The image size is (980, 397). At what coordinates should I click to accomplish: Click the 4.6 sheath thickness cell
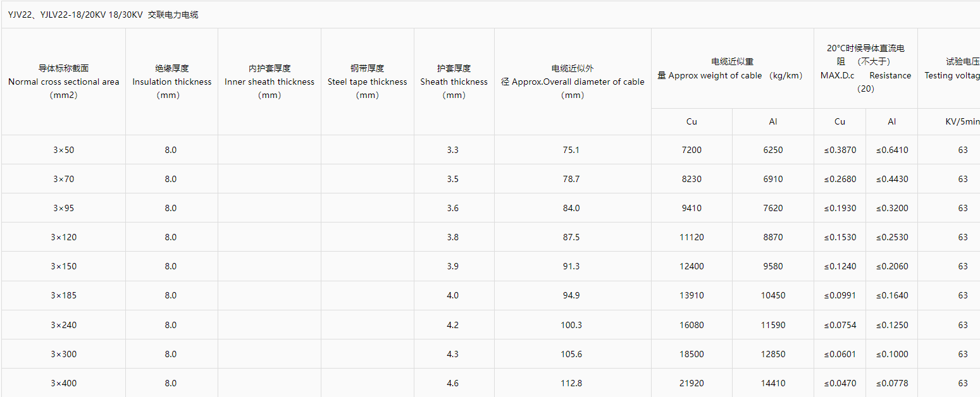point(454,383)
